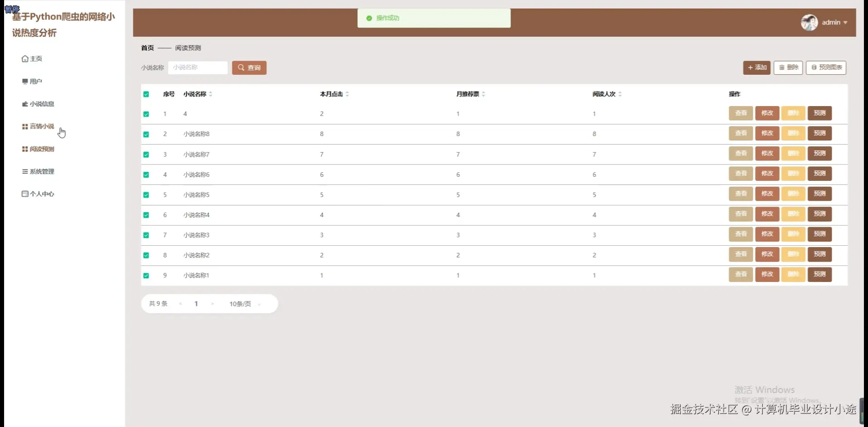Run 预测 for the 小说名称2 row
Viewport: 868px width, 427px height.
[x=820, y=254]
